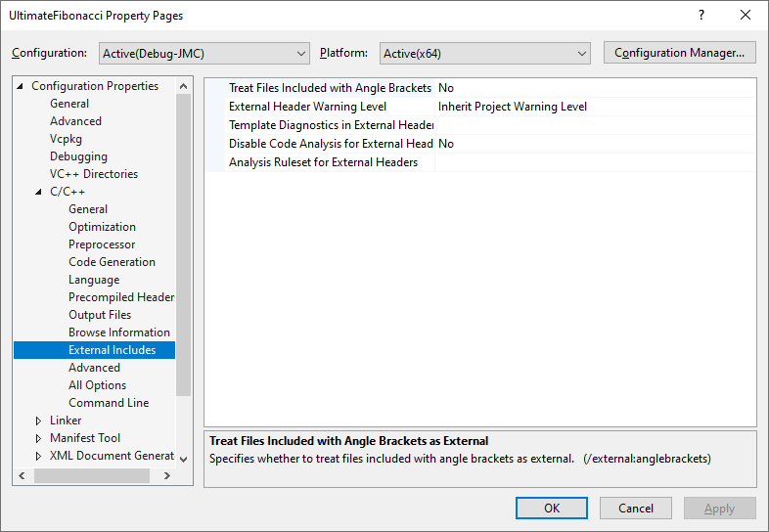Click Disable Code Analysis for External Headers value
This screenshot has height=532, width=769.
pos(595,144)
